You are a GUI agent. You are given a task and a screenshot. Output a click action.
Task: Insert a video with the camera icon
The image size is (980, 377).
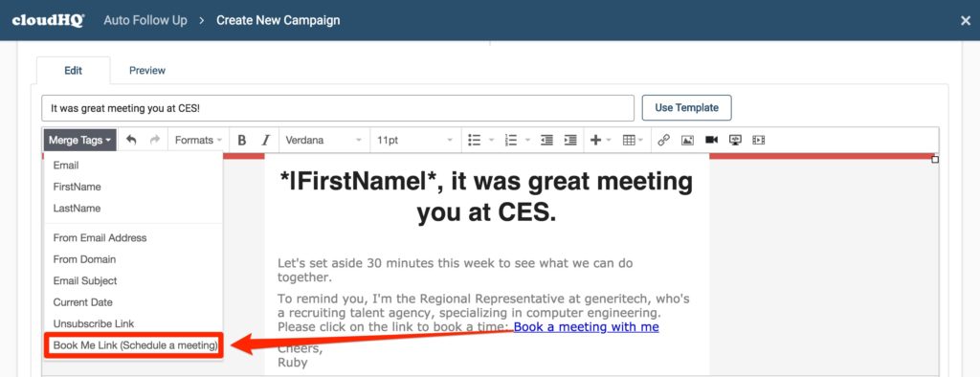(711, 140)
